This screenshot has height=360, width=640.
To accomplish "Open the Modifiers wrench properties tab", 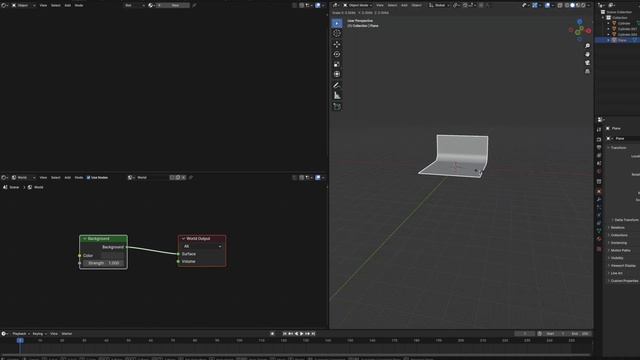I will click(599, 199).
